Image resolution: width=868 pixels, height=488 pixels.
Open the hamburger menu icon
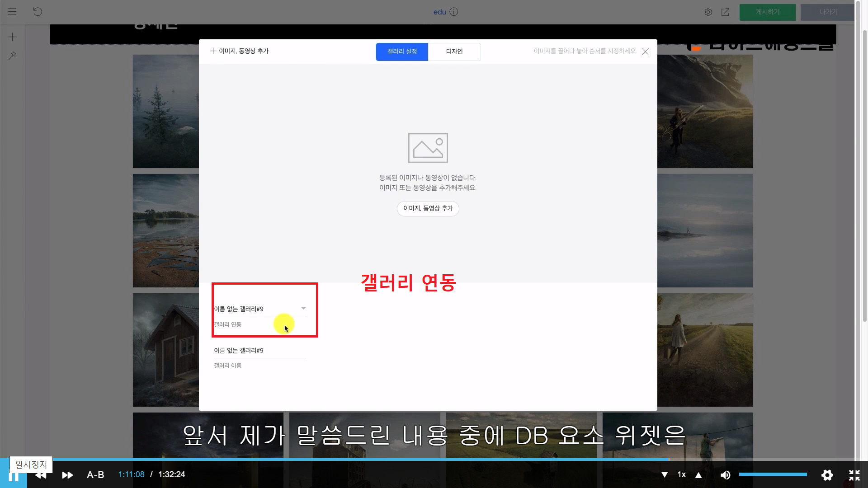pos(12,12)
